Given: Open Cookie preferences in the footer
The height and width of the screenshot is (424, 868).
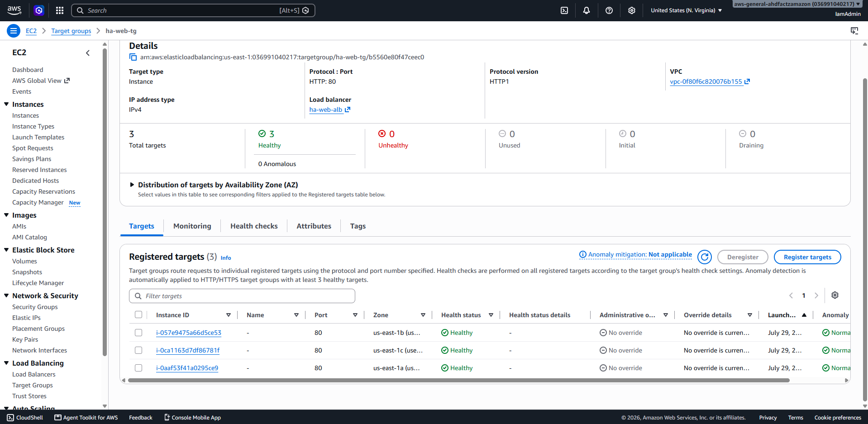Looking at the screenshot, I should coord(838,418).
